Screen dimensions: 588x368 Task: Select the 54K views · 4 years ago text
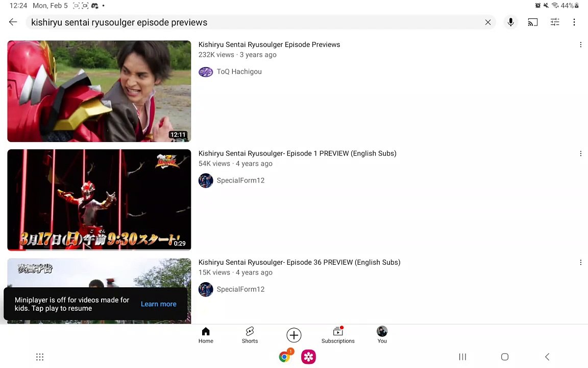click(x=235, y=164)
